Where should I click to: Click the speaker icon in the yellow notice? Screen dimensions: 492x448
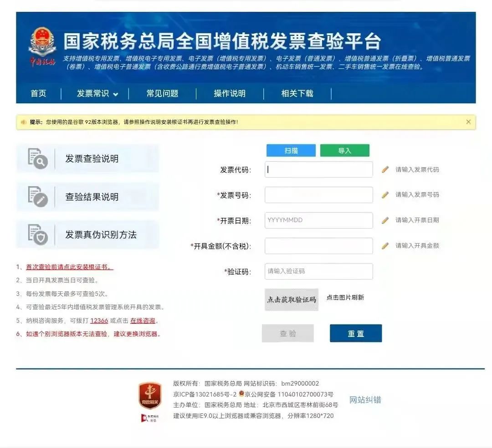tap(24, 122)
